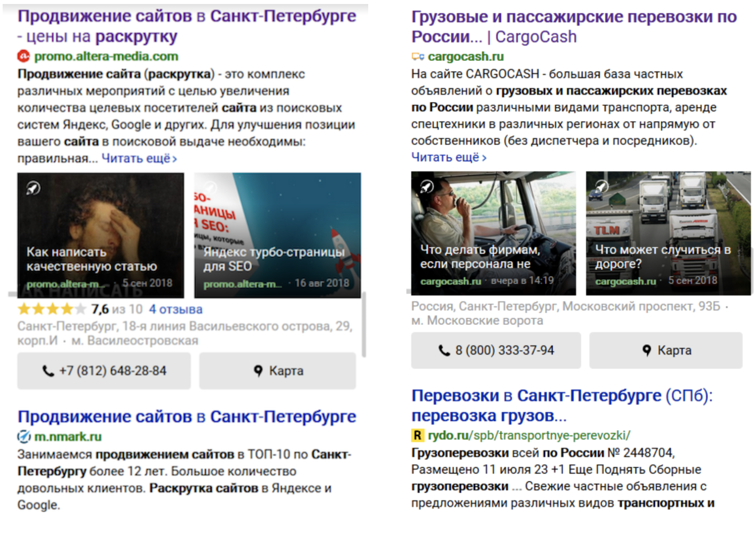Click turbo rocket icon on 'Что делать фирмам' card

pos(427,186)
